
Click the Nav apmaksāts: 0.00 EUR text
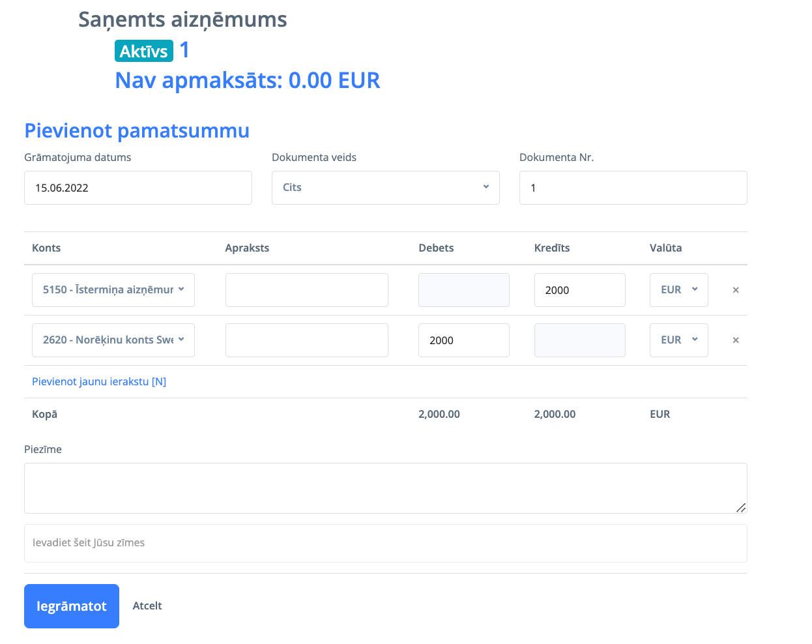[x=248, y=80]
